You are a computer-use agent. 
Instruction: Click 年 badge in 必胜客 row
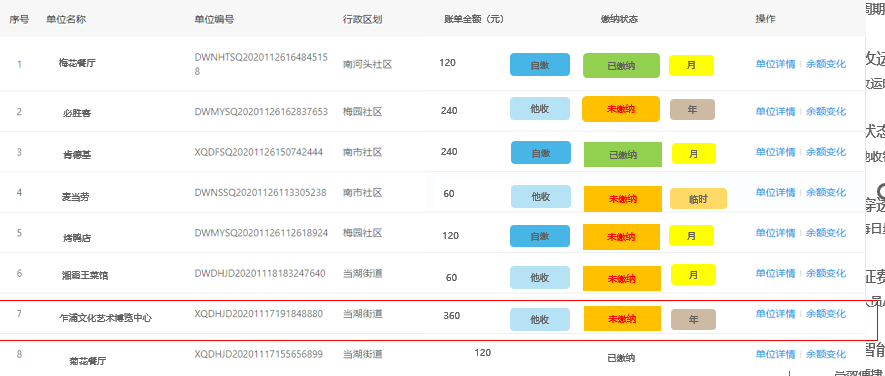click(693, 110)
